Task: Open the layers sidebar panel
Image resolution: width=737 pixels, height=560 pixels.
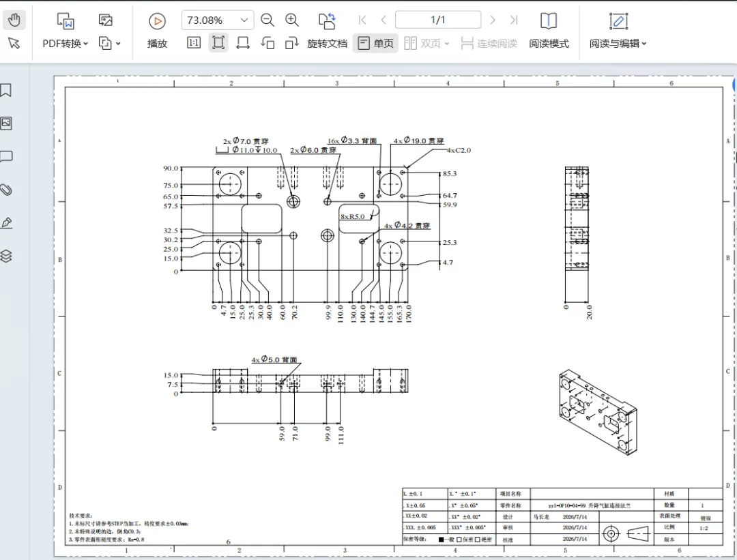Action: coord(6,256)
